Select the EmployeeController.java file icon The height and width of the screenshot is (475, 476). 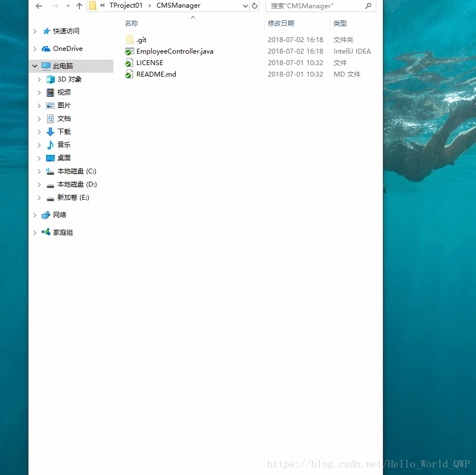[x=130, y=51]
